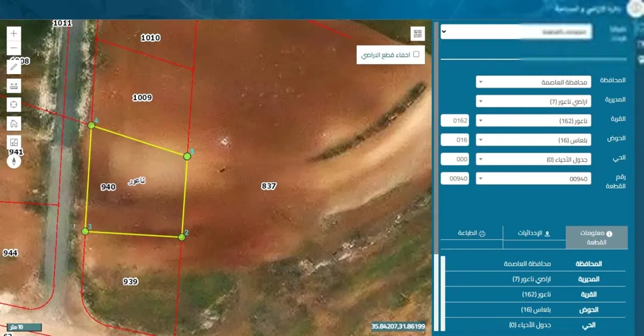Expand the المحافظة governorate dropdown
This screenshot has height=336, width=644.
533,82
